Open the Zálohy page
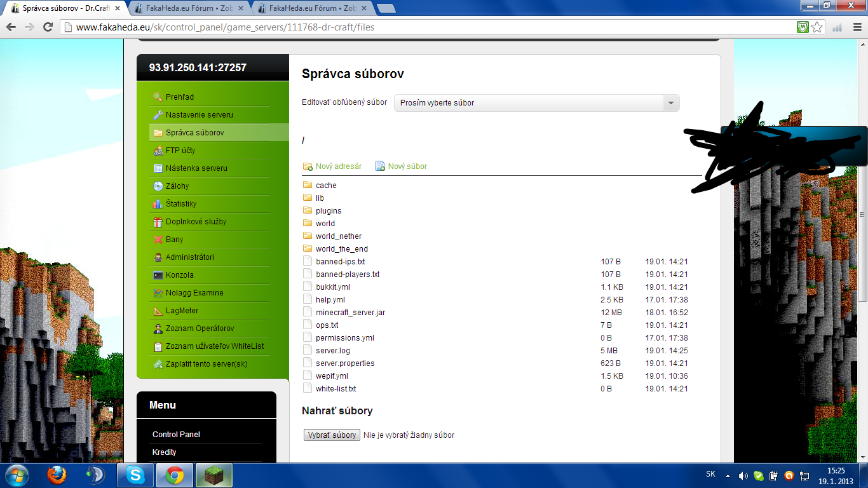The width and height of the screenshot is (868, 488). tap(177, 186)
